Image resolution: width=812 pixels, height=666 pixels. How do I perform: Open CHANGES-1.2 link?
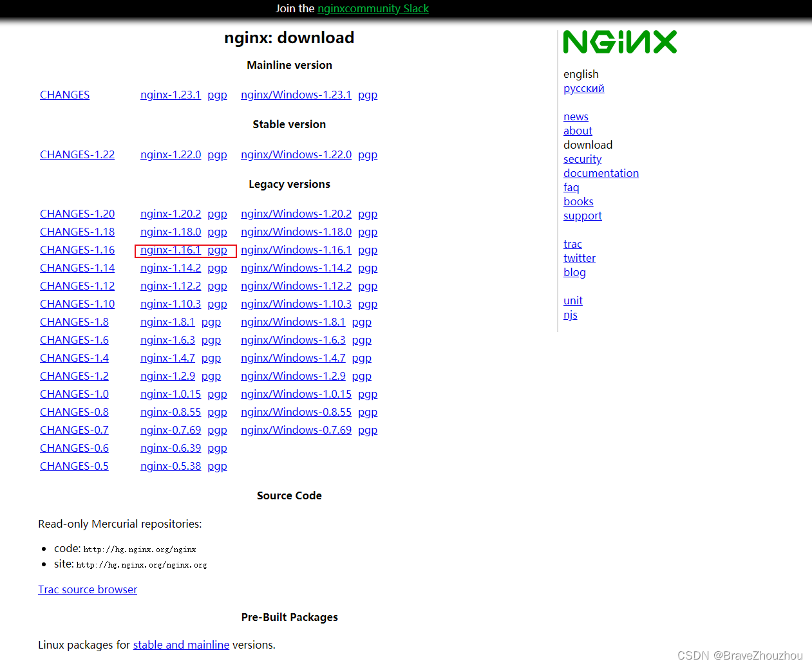pyautogui.click(x=74, y=376)
